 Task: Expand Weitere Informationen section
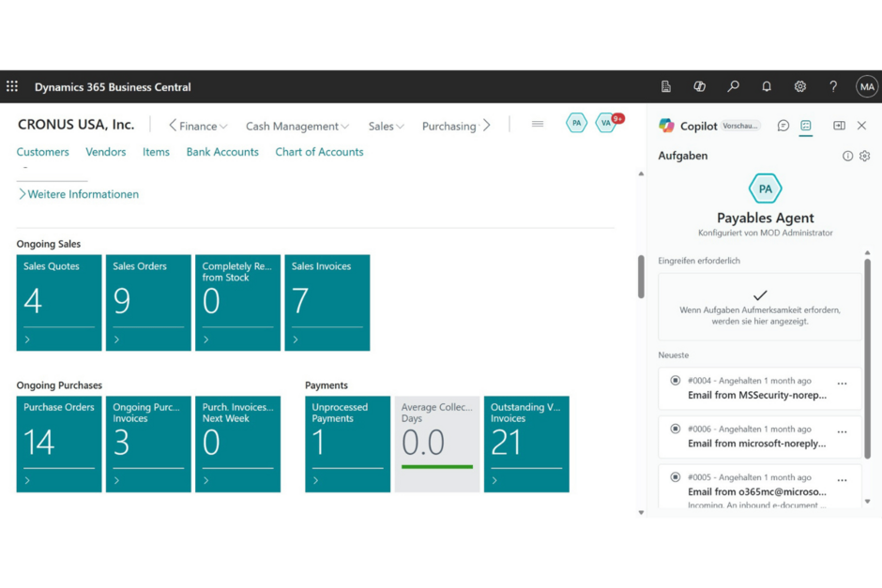coord(78,194)
